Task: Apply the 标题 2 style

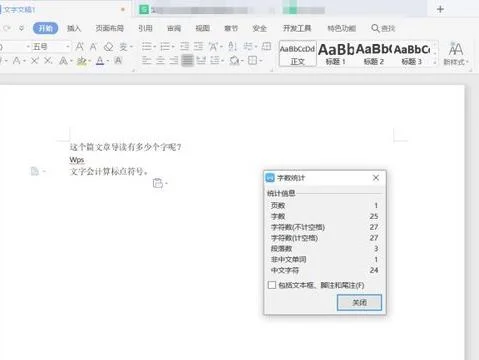Action: (x=374, y=53)
